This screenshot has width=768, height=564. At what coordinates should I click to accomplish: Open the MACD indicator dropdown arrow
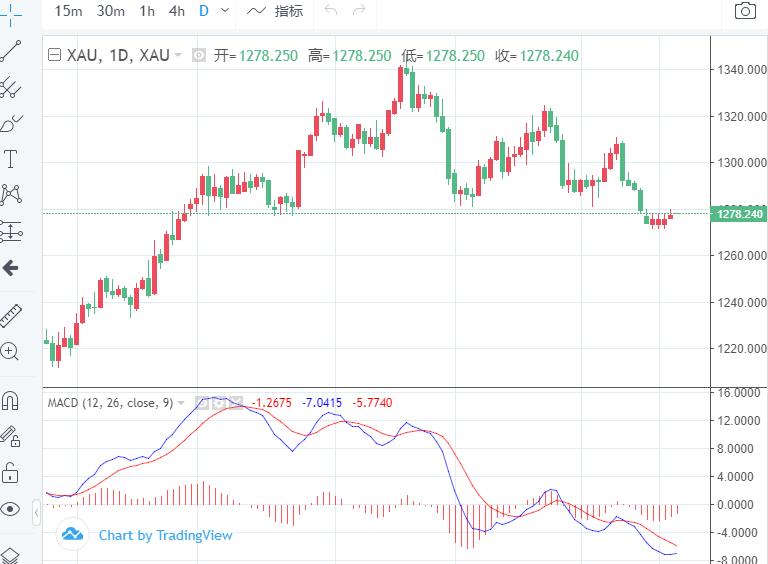point(181,403)
